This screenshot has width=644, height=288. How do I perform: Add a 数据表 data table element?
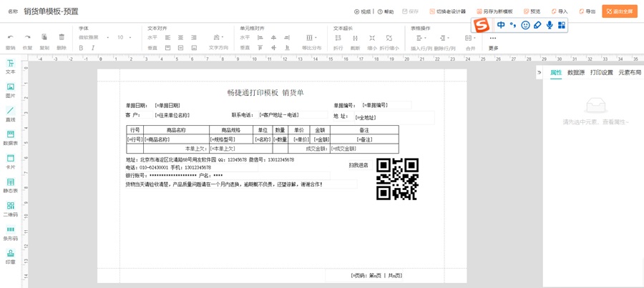coord(10,137)
